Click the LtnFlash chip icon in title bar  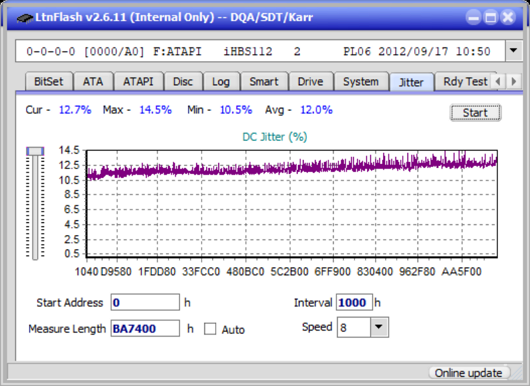pyautogui.click(x=25, y=18)
